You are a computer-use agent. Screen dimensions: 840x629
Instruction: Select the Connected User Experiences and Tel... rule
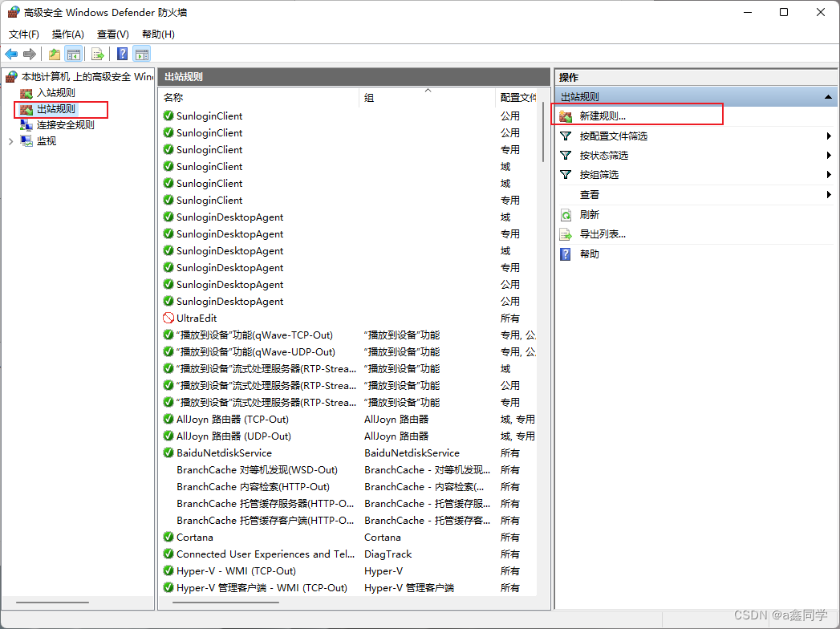[266, 554]
